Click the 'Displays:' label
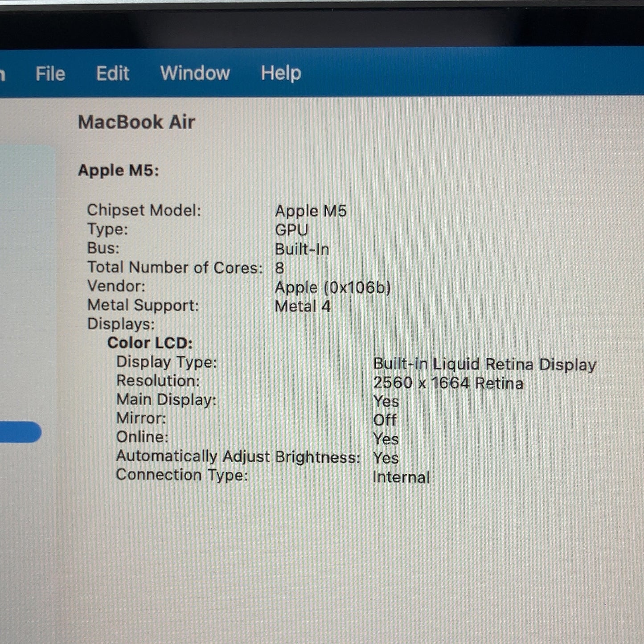This screenshot has width=644, height=644. (121, 324)
